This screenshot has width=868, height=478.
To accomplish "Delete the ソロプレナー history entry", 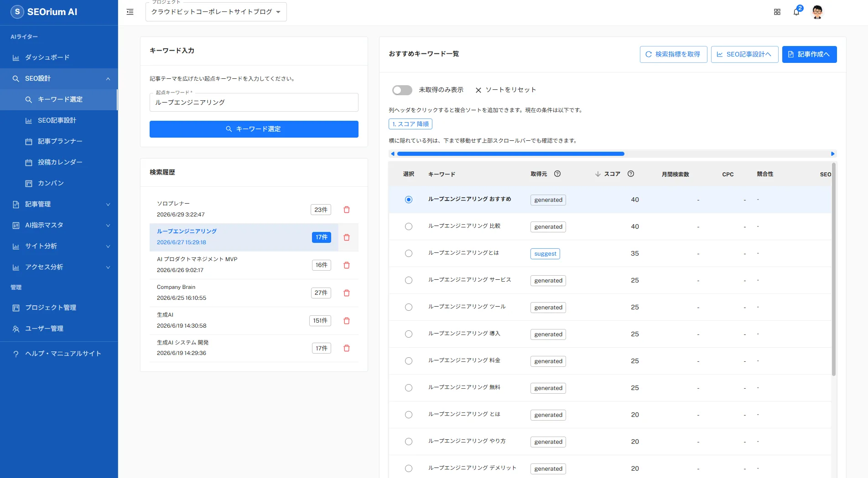I will 347,210.
